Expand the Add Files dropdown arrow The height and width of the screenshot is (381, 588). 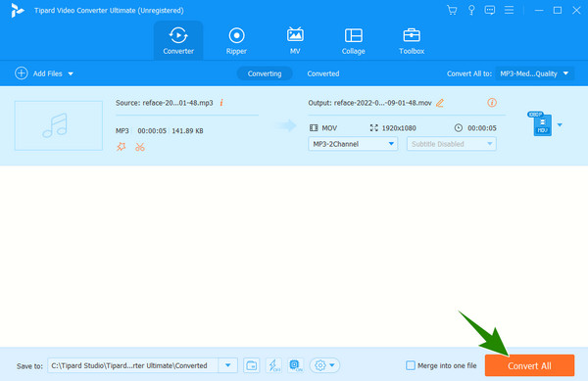coord(71,73)
